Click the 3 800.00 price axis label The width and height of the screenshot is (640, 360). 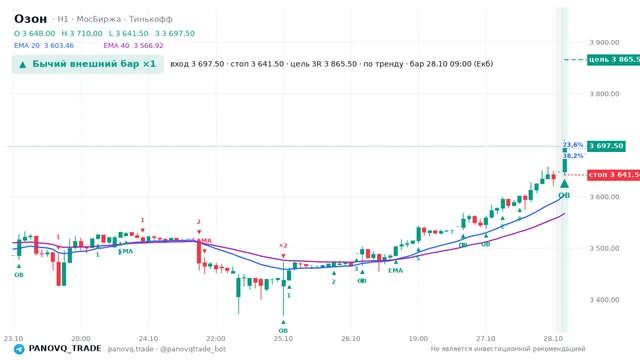point(604,94)
